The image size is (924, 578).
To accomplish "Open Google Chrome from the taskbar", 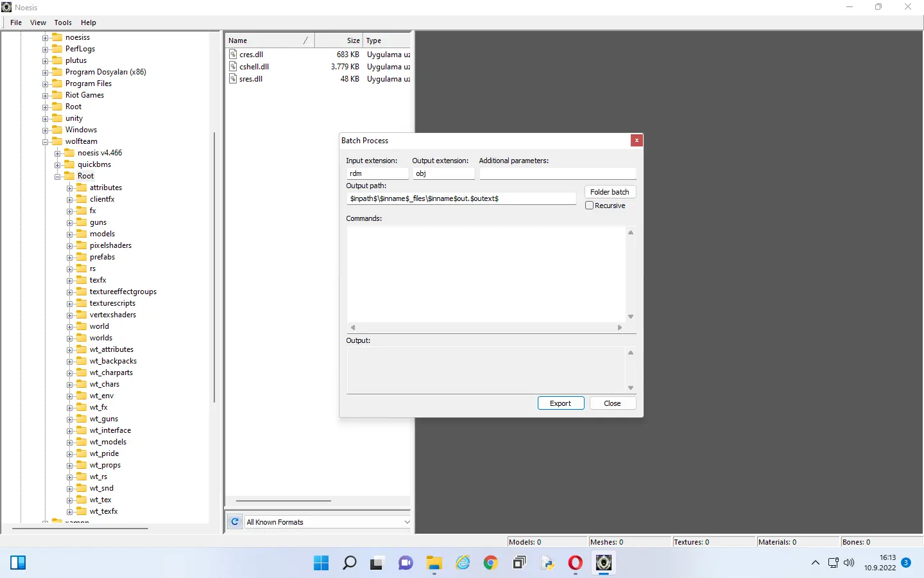I will tap(490, 563).
